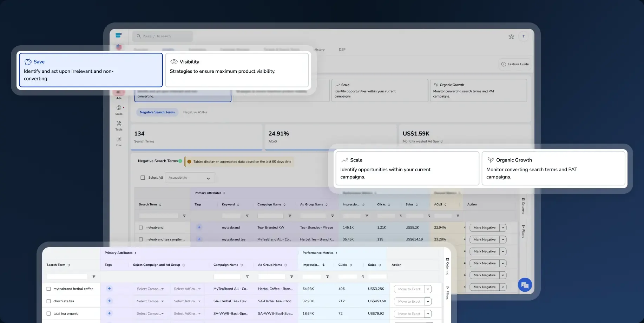The height and width of the screenshot is (323, 644).
Task: Click the app logo in the top-left corner
Action: (x=119, y=35)
